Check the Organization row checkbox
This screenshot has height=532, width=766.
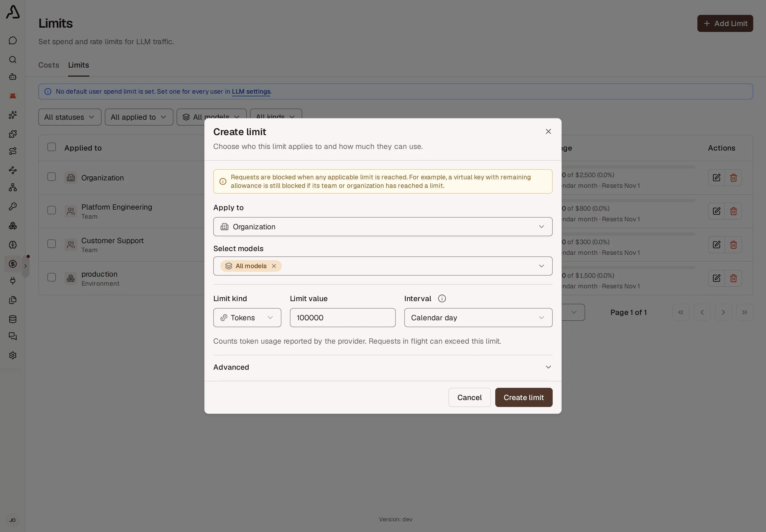(x=52, y=177)
